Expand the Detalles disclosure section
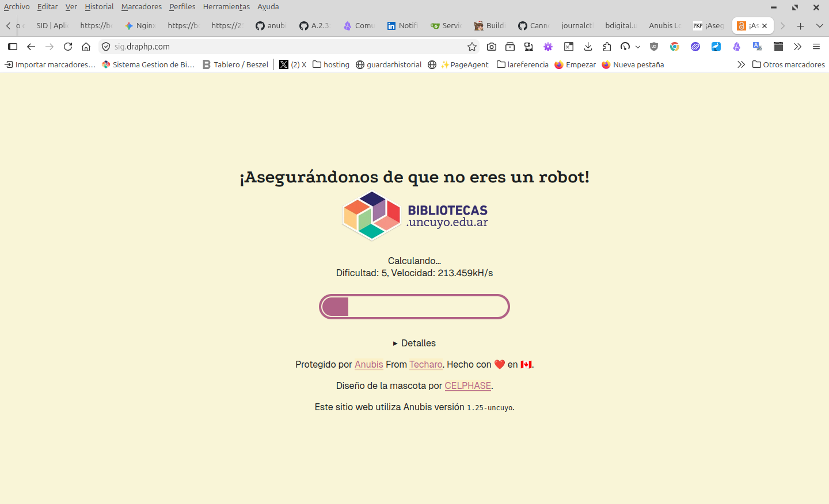Viewport: 829px width, 504px height. click(414, 343)
